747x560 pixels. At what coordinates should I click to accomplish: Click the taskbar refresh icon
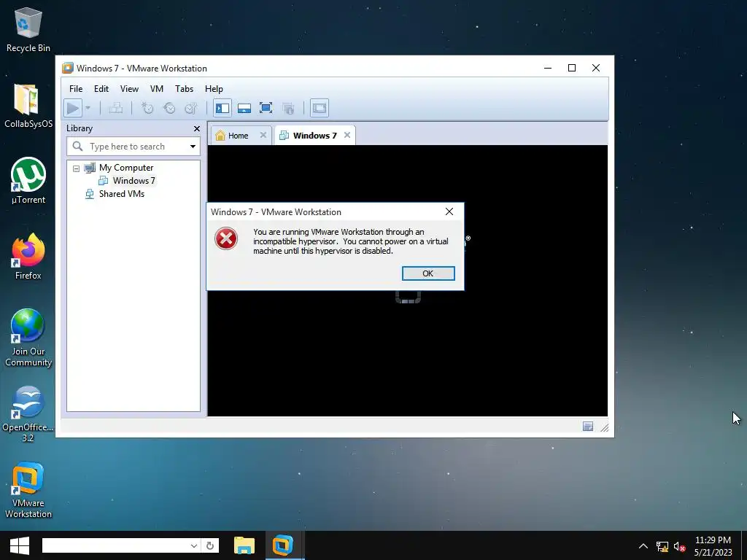point(210,545)
